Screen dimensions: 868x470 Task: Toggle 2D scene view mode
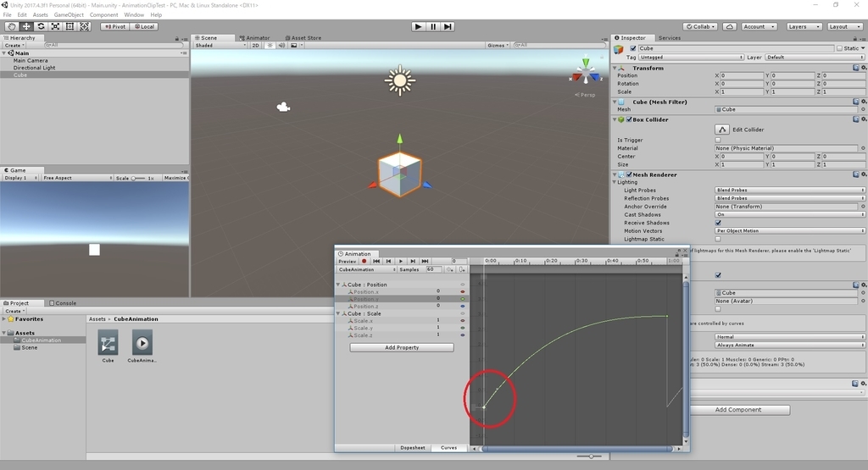tap(256, 46)
